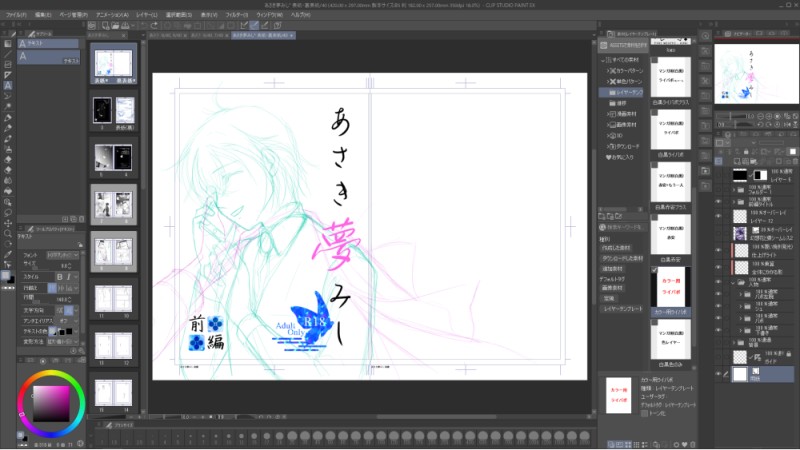Toggle the トーン化 checkbox in material details
Viewport: 800px width, 450px height.
pos(644,413)
